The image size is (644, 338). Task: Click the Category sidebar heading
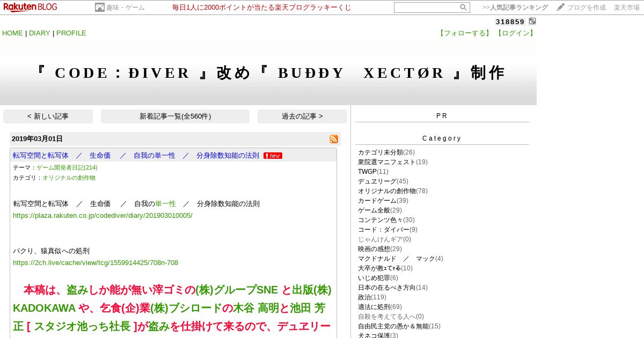[x=442, y=138]
